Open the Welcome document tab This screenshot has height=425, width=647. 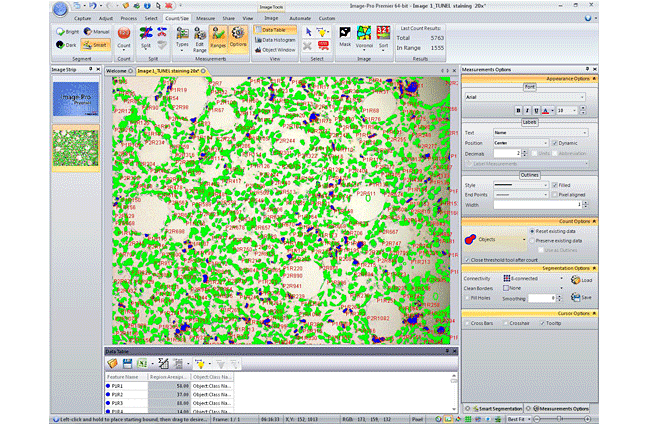coord(119,71)
